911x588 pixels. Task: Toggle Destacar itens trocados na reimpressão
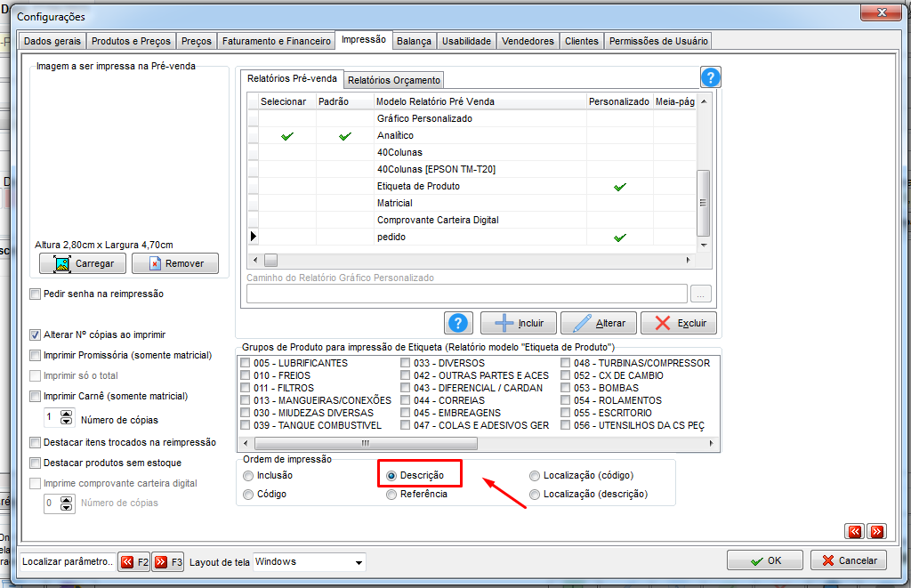pyautogui.click(x=36, y=442)
